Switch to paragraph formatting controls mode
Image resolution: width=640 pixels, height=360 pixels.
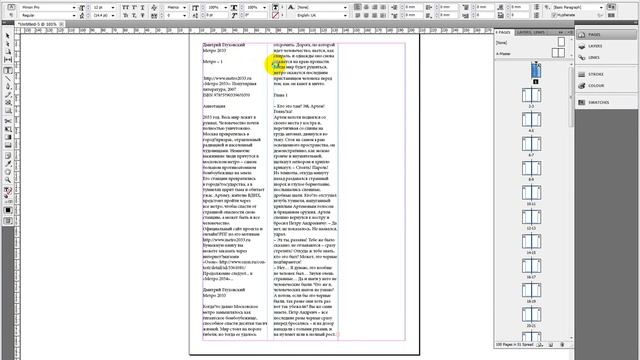[x=11, y=15]
